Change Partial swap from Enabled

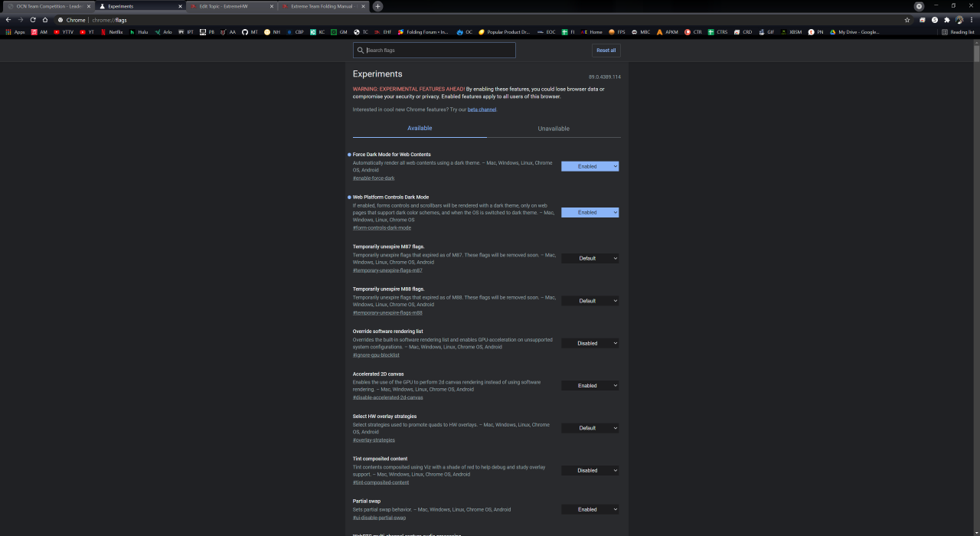coord(590,508)
